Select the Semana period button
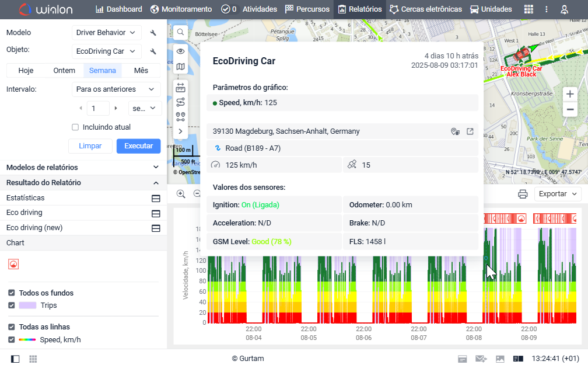 tap(103, 71)
